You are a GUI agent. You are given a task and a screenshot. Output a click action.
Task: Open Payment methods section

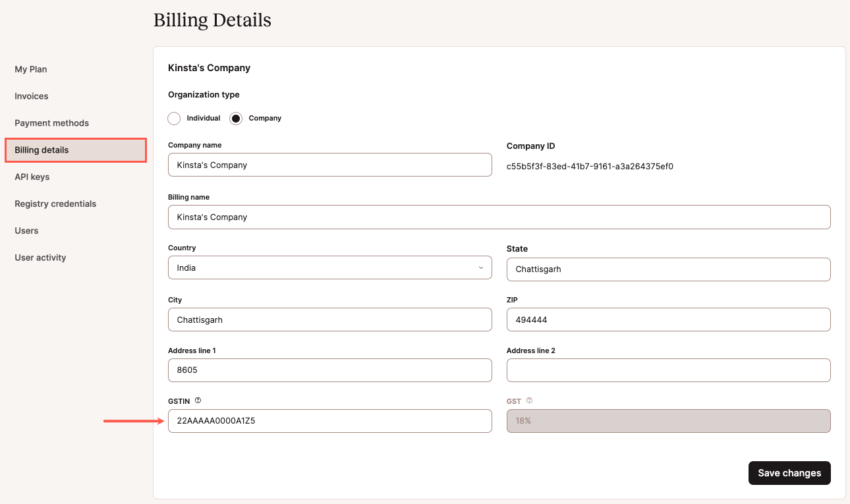51,123
